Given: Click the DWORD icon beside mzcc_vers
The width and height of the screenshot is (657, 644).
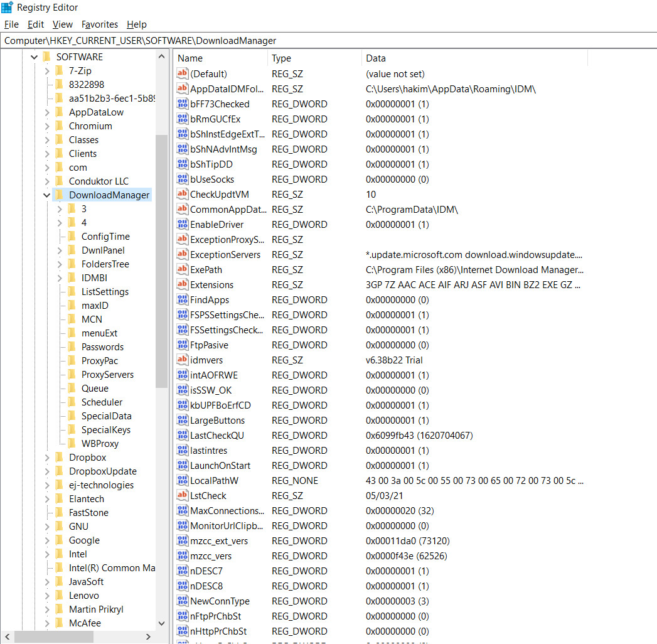Looking at the screenshot, I should point(182,556).
